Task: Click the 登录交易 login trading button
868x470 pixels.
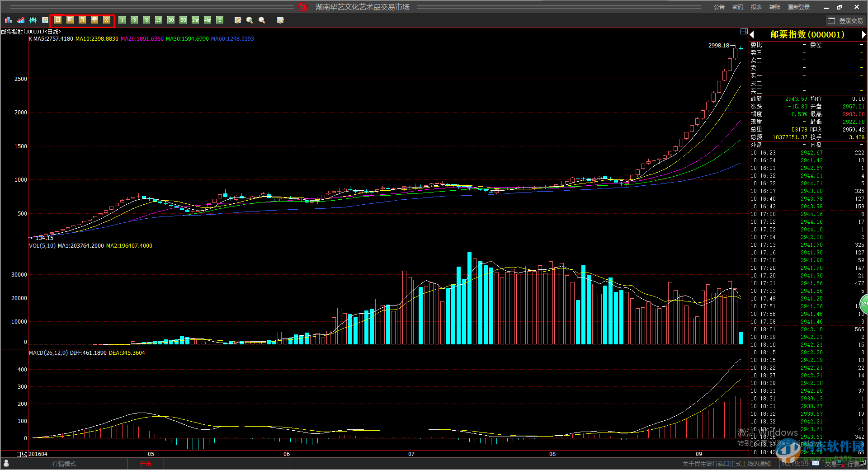Action: [x=845, y=21]
